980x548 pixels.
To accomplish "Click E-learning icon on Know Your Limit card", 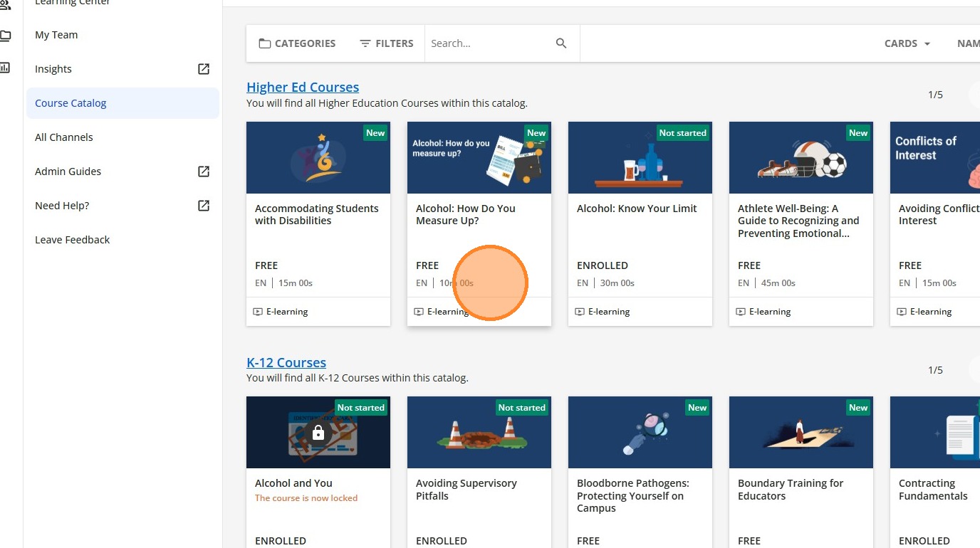I will pyautogui.click(x=580, y=312).
